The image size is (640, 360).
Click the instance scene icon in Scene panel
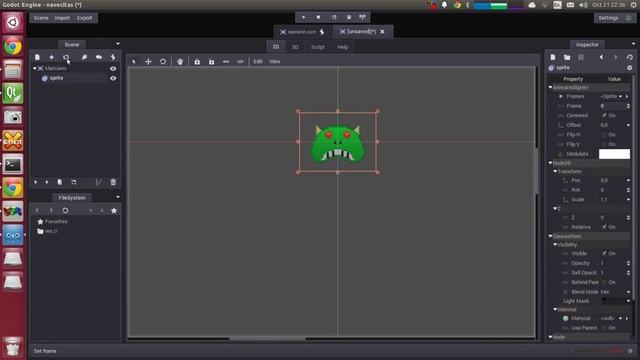[66, 57]
